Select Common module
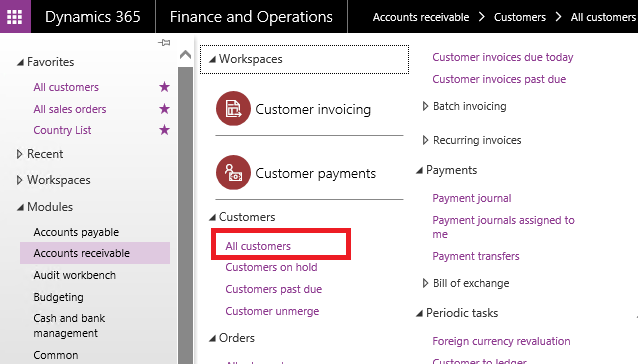Image resolution: width=638 pixels, height=364 pixels. click(56, 355)
